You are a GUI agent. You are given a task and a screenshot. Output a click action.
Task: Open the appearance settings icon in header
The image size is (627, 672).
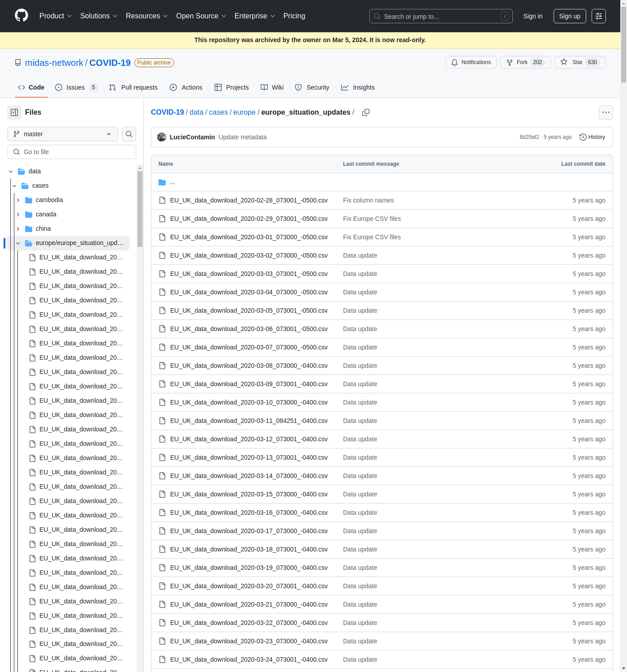[x=599, y=16]
